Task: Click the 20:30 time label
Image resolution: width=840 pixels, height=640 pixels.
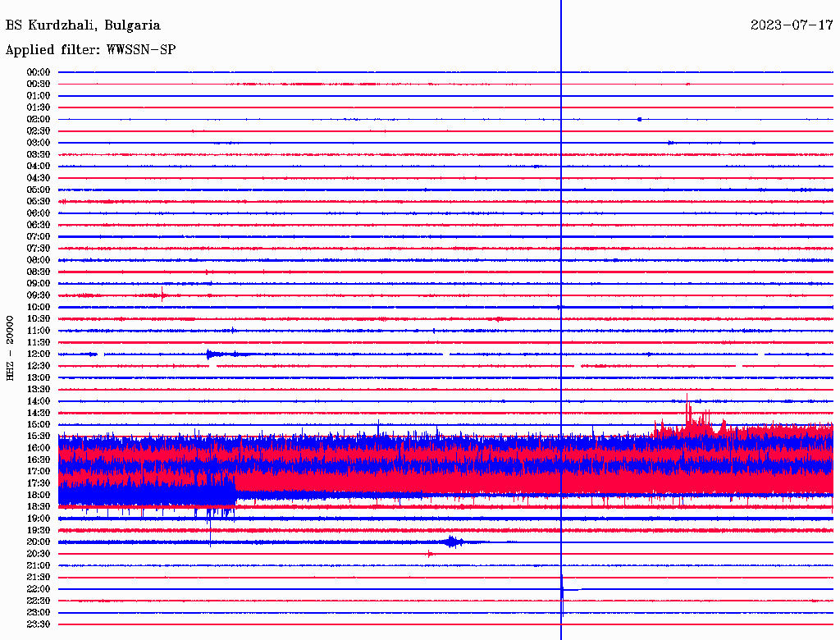Action: click(39, 554)
